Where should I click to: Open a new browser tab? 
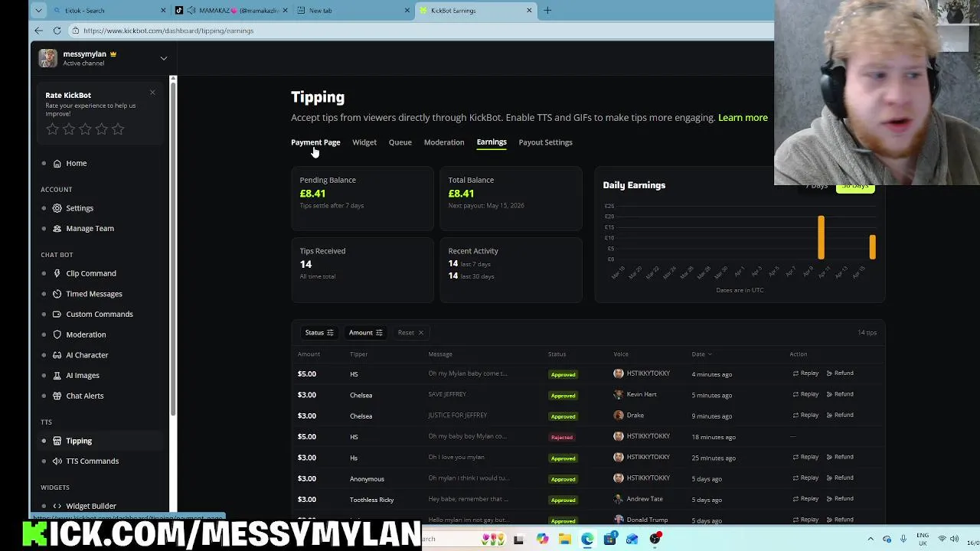(547, 11)
